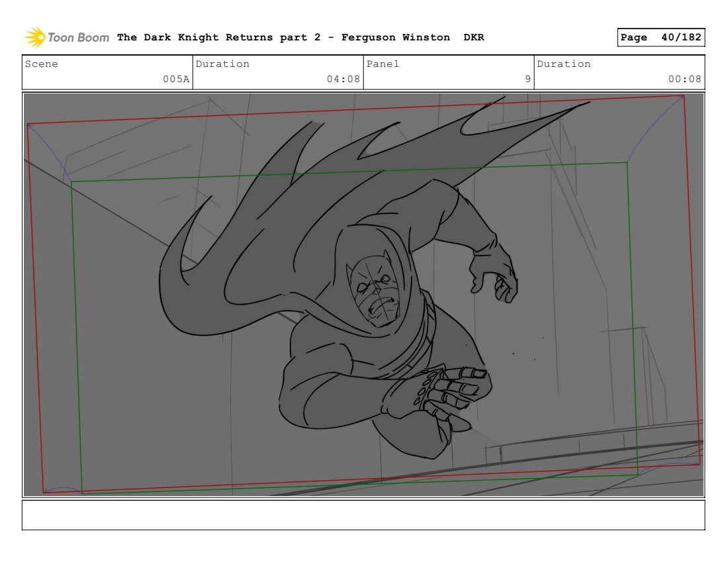The width and height of the screenshot is (728, 563).
Task: Click the Scene label
Action: pyautogui.click(x=41, y=64)
